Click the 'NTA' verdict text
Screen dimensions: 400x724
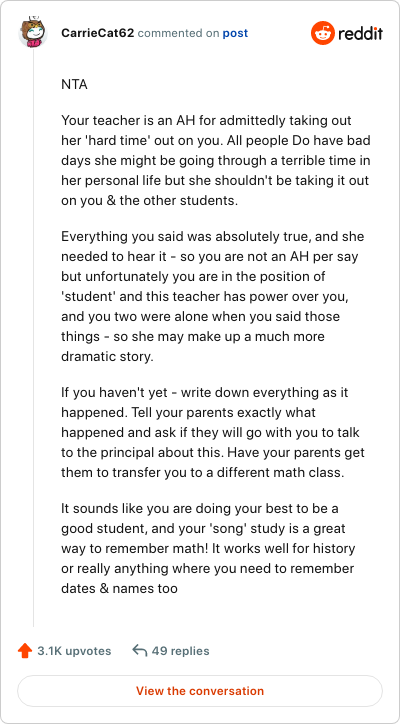pos(74,85)
